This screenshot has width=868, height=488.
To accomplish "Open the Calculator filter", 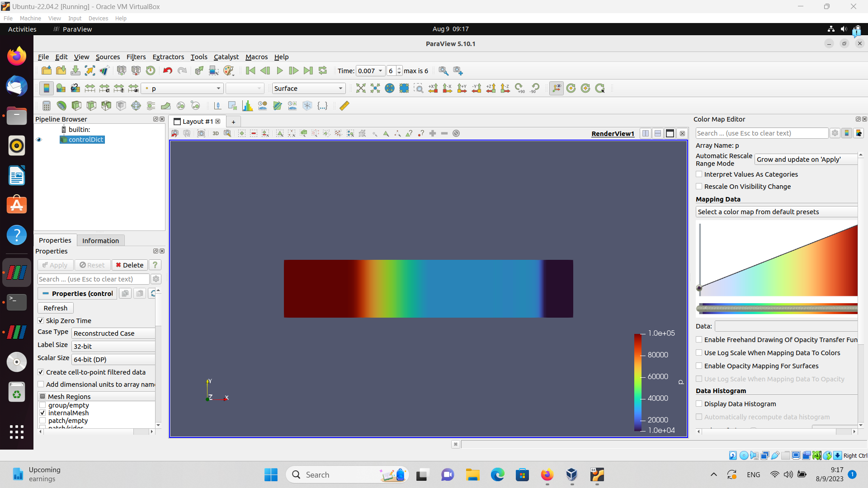I will point(46,106).
